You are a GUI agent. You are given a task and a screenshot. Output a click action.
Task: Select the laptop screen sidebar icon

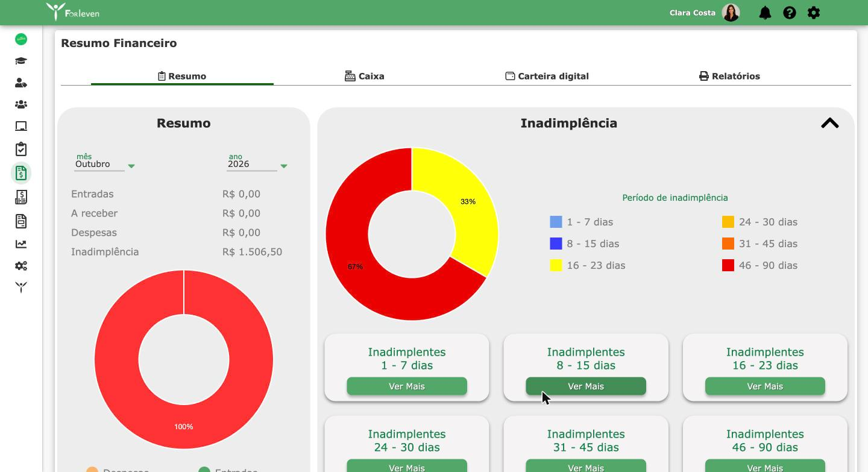pos(21,126)
